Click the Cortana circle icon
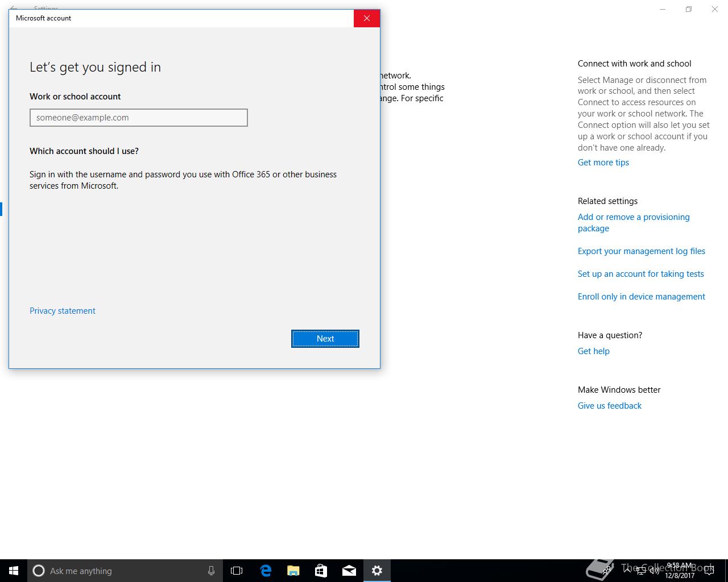 click(39, 571)
